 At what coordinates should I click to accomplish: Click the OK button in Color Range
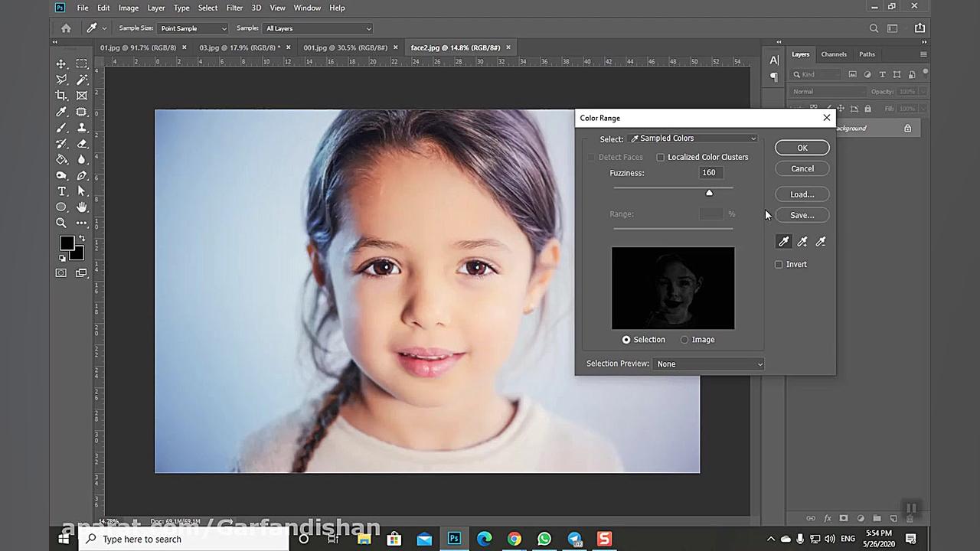coord(802,148)
